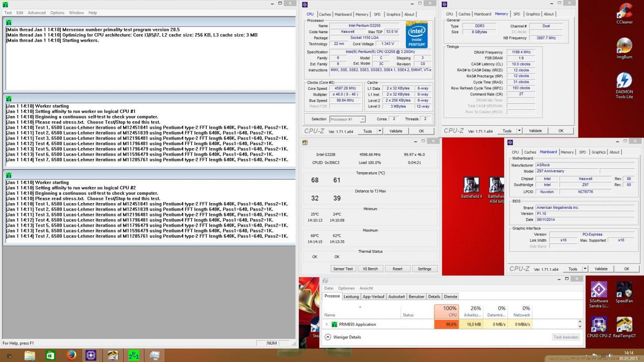Open RealTemp Settings button
The width and height of the screenshot is (644, 362).
424,269
